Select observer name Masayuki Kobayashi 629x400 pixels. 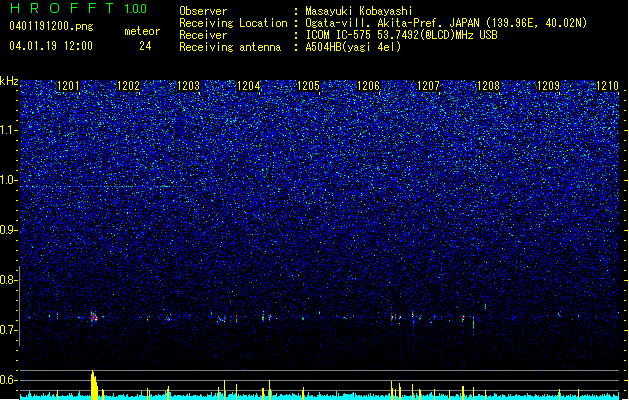(359, 11)
